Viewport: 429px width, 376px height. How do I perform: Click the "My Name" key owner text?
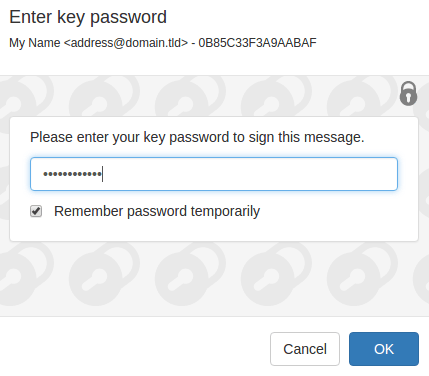[x=35, y=43]
